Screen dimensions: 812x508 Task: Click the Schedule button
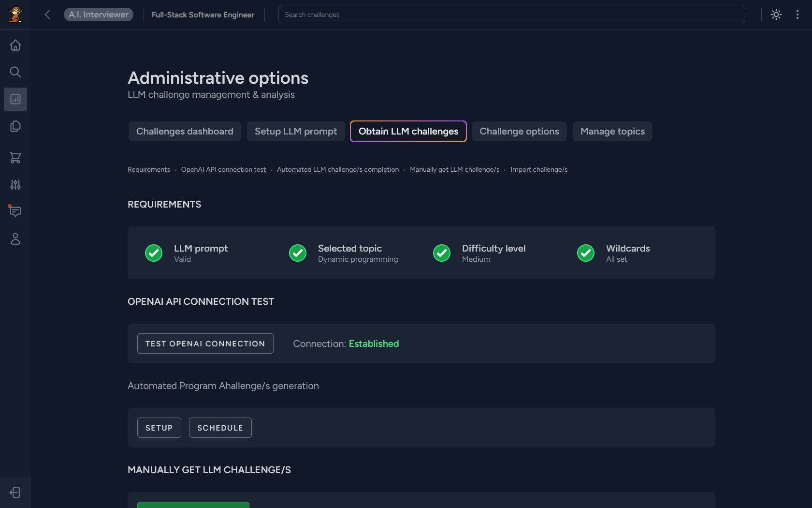220,428
